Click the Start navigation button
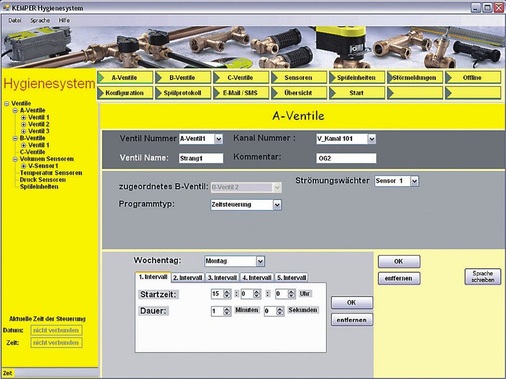The width and height of the screenshot is (506, 379). 357,93
